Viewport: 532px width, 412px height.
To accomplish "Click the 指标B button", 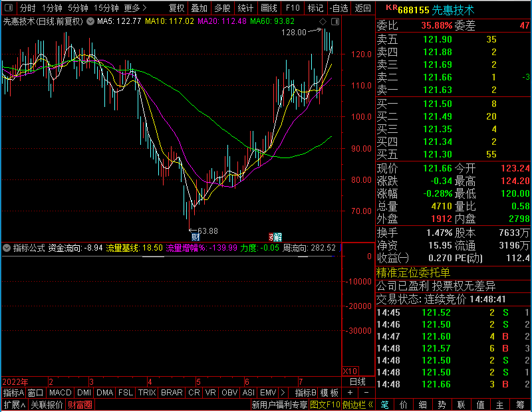I will pos(306,393).
